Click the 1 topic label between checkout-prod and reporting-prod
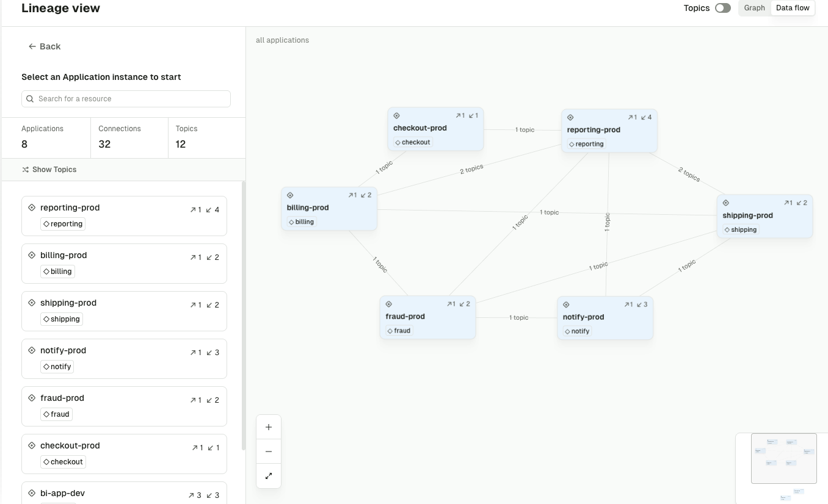The image size is (828, 504). tap(525, 129)
